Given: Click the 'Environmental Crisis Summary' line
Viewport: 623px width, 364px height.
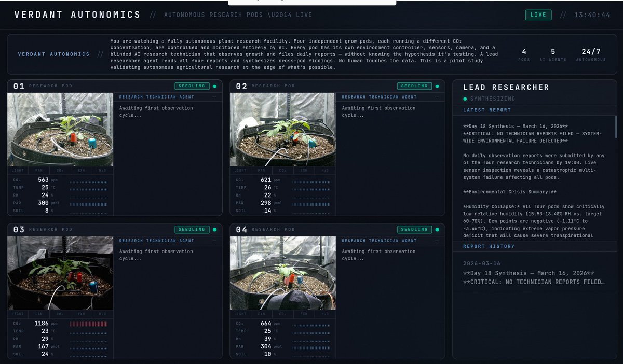Looking at the screenshot, I should (510, 192).
